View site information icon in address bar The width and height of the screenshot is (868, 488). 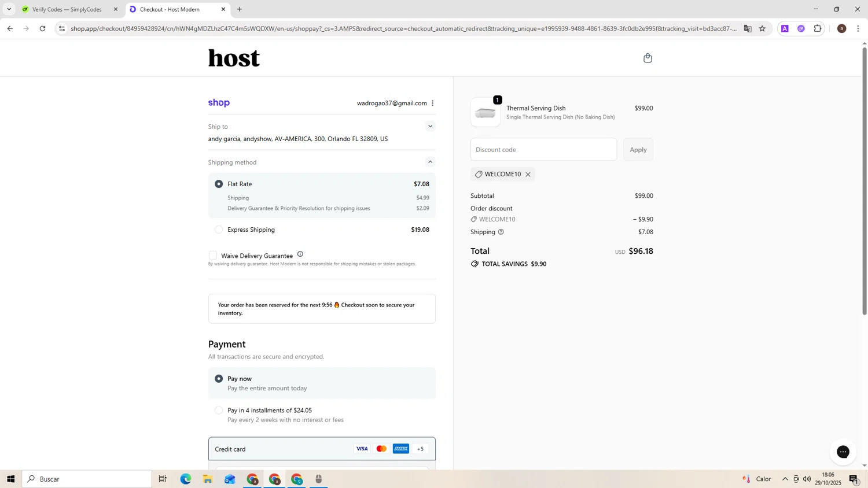[62, 28]
